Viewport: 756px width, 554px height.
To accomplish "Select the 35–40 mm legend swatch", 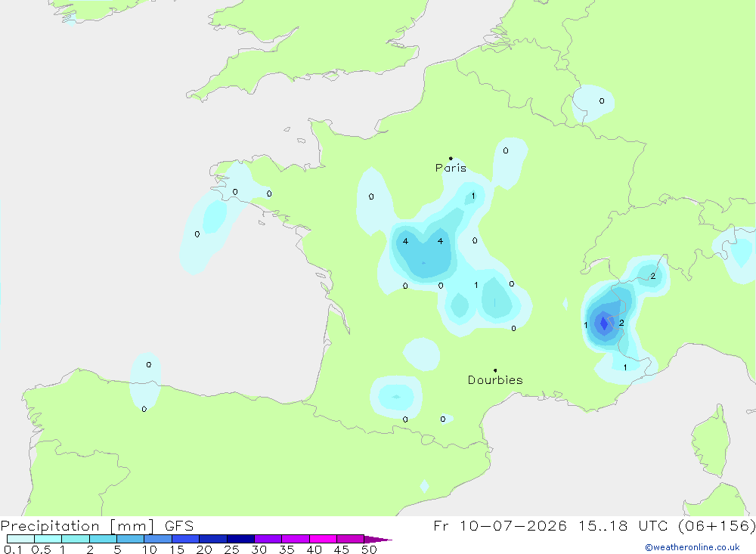I will click(296, 539).
